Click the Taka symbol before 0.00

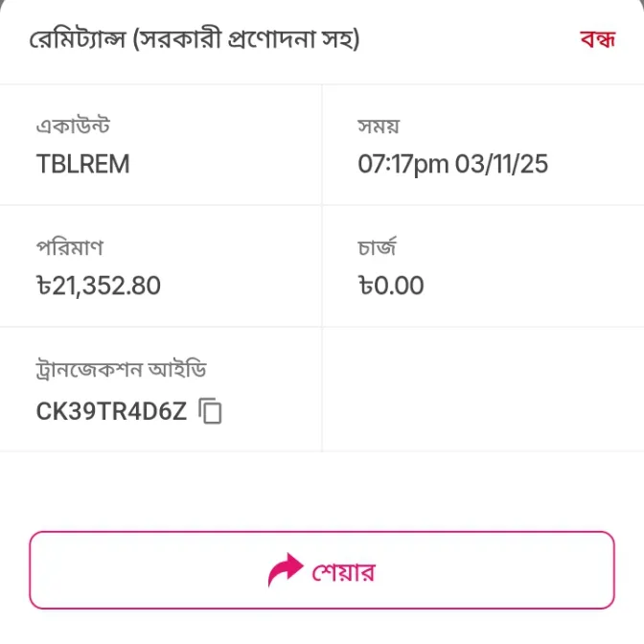365,286
